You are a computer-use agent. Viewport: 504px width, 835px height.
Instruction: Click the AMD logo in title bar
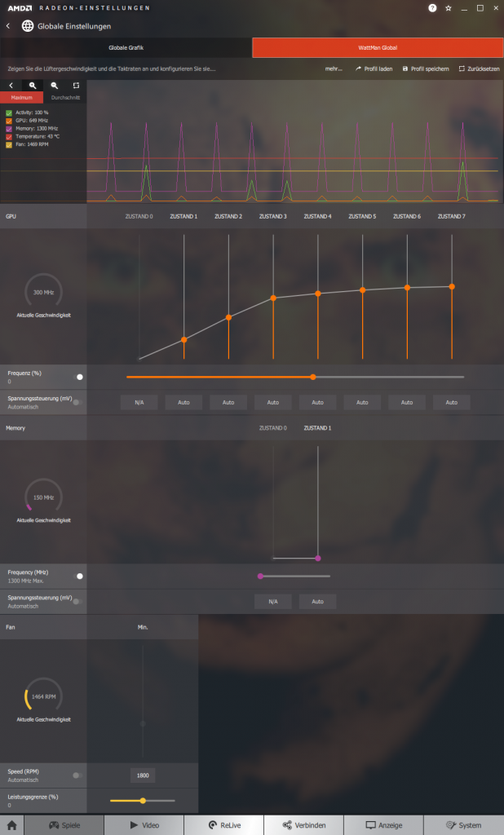pyautogui.click(x=20, y=8)
